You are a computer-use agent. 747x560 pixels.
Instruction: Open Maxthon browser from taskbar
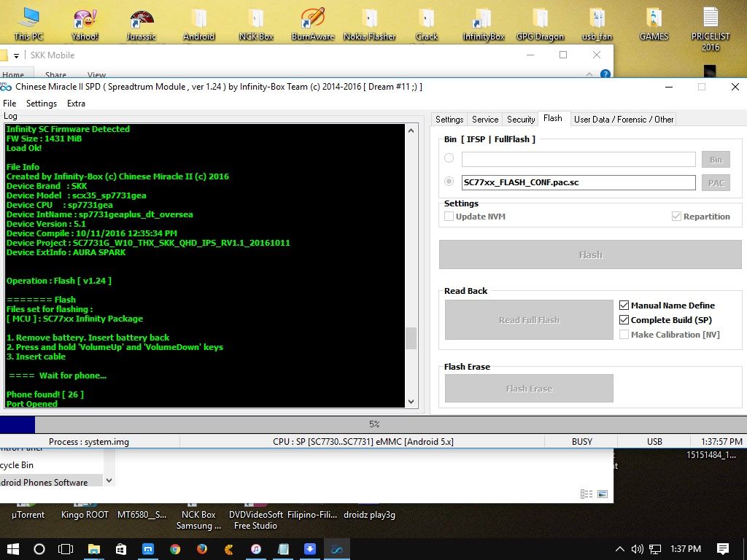148,549
